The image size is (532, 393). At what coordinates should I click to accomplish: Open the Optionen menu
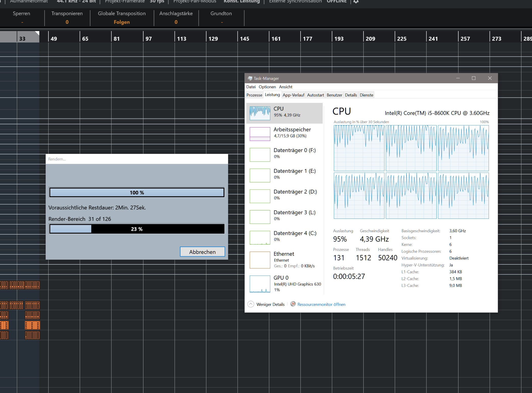point(267,87)
